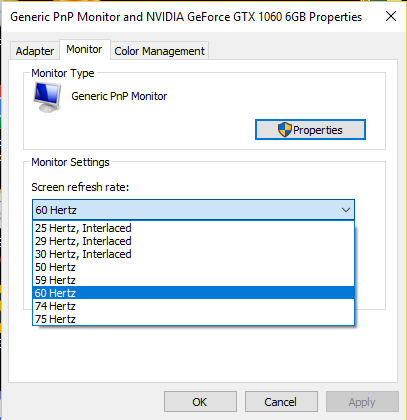This screenshot has width=407, height=420.
Task: Close the Properties dialog window
Action: click(390, 16)
